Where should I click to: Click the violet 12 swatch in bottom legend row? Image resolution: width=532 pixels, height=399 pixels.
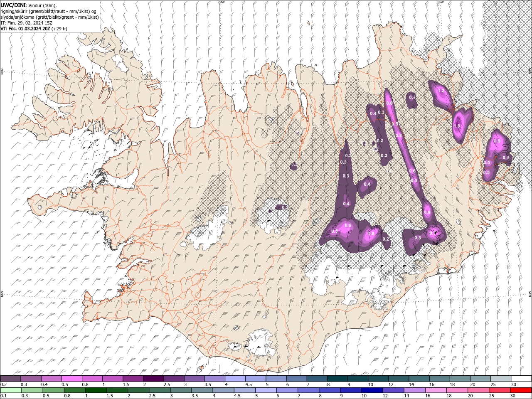point(393,390)
